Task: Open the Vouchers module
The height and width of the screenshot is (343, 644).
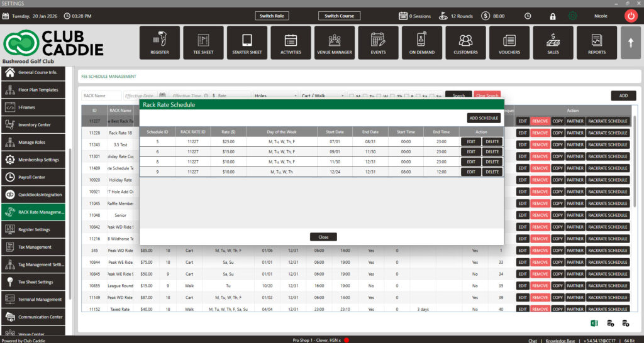Action: point(509,43)
